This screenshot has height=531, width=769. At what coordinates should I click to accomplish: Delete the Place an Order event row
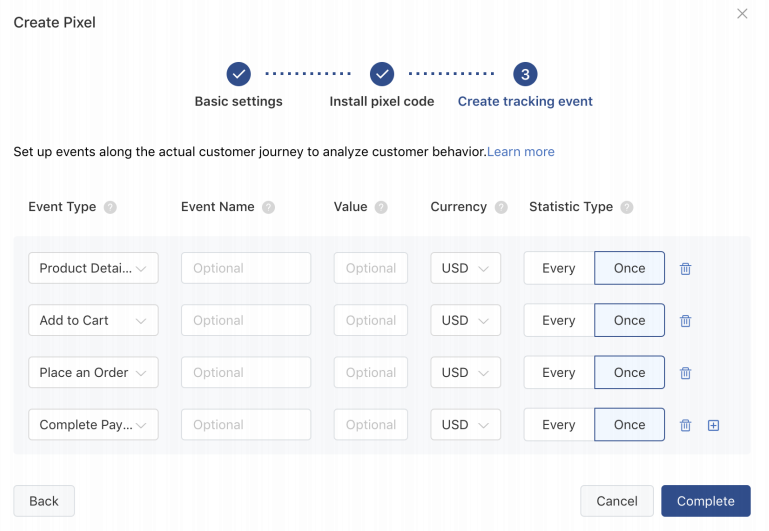coord(685,373)
